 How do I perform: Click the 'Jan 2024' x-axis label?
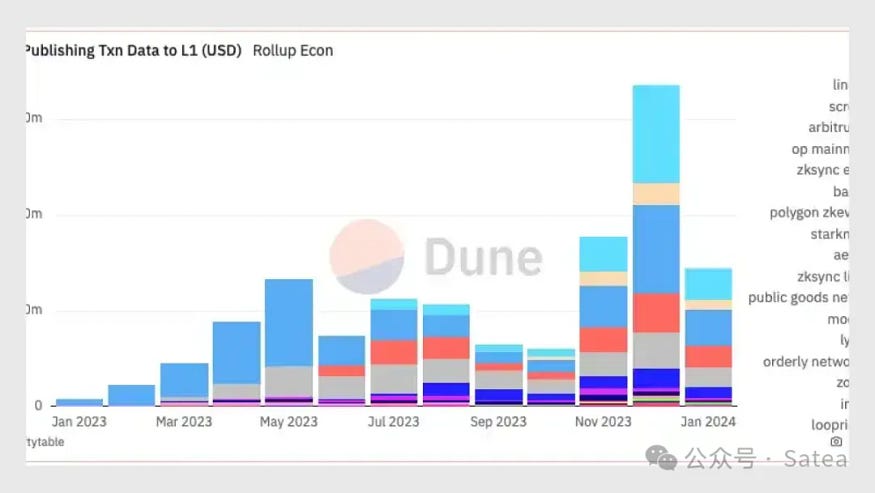708,422
